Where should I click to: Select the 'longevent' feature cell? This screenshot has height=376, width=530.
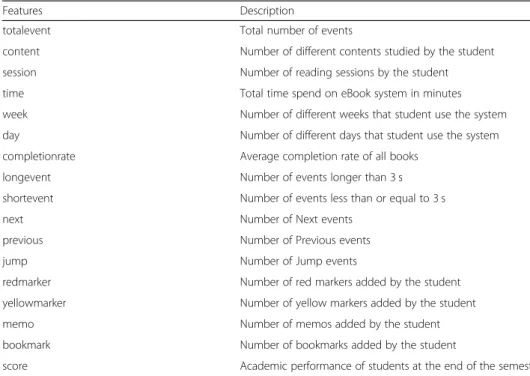coord(26,178)
